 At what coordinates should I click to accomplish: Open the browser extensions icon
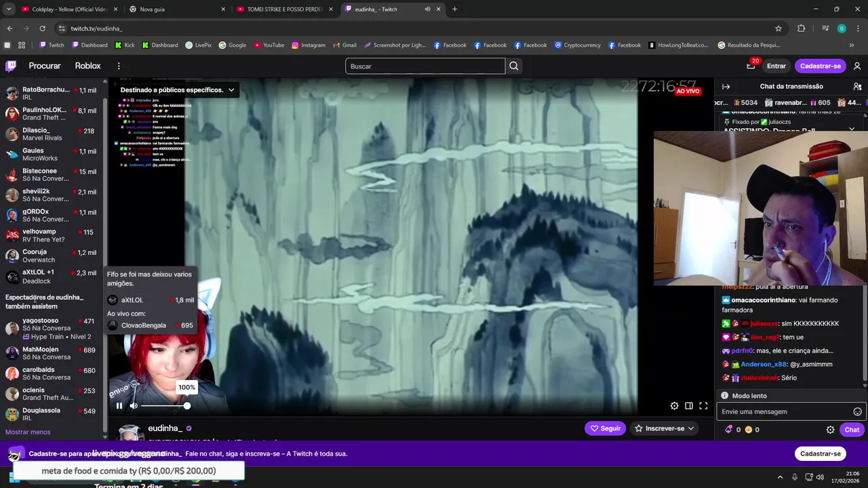801,28
